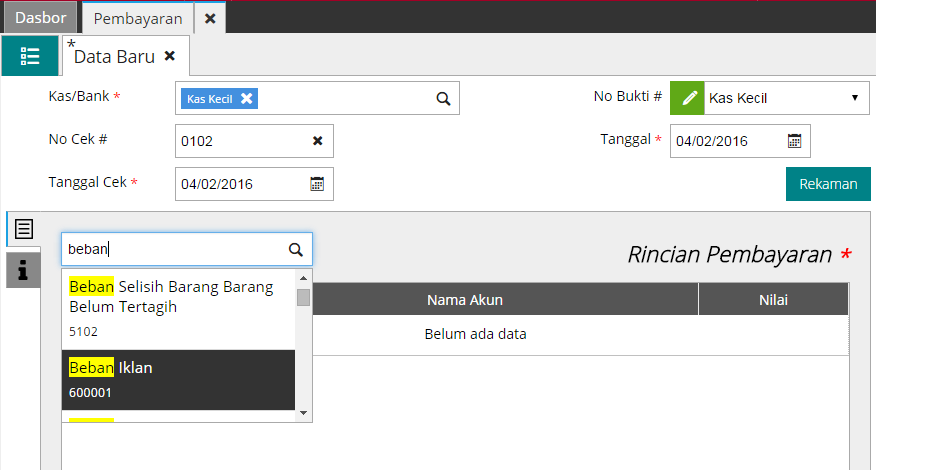Remove the Kas Kecil tag
Viewport: 952px width, 470px height.
tap(246, 98)
